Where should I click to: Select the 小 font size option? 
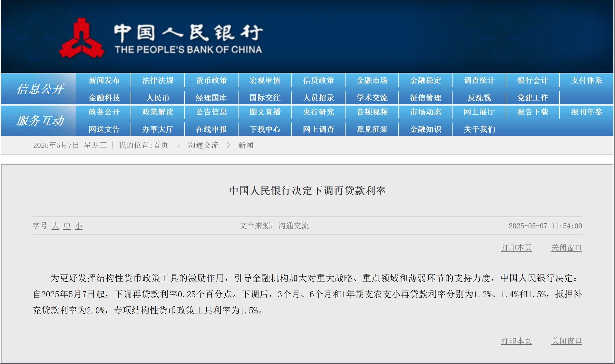(x=78, y=226)
